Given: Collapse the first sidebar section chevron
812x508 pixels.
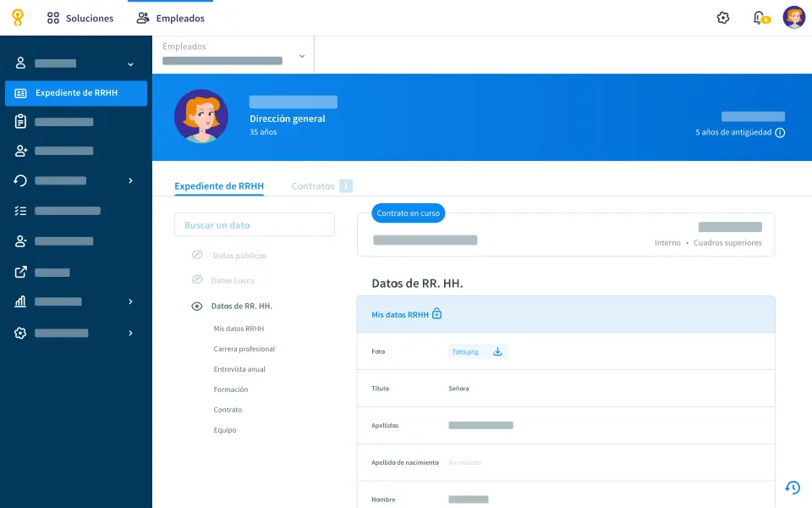Looking at the screenshot, I should 130,63.
